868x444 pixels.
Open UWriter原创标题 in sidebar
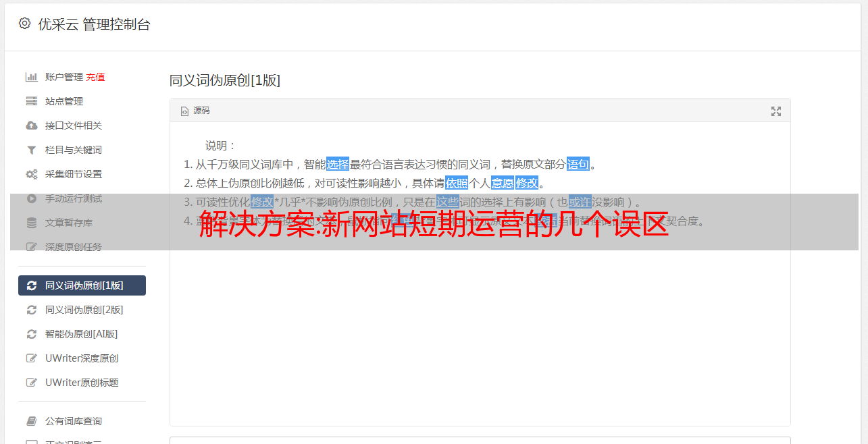pos(82,383)
